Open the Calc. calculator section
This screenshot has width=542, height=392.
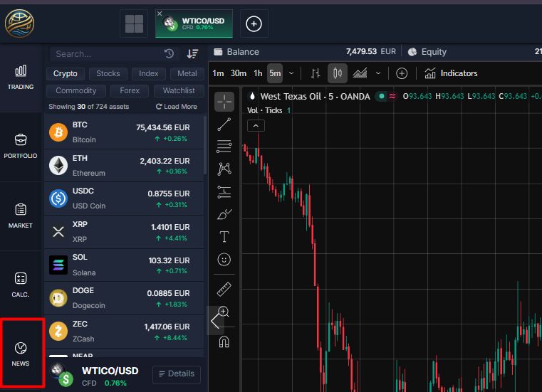21,285
